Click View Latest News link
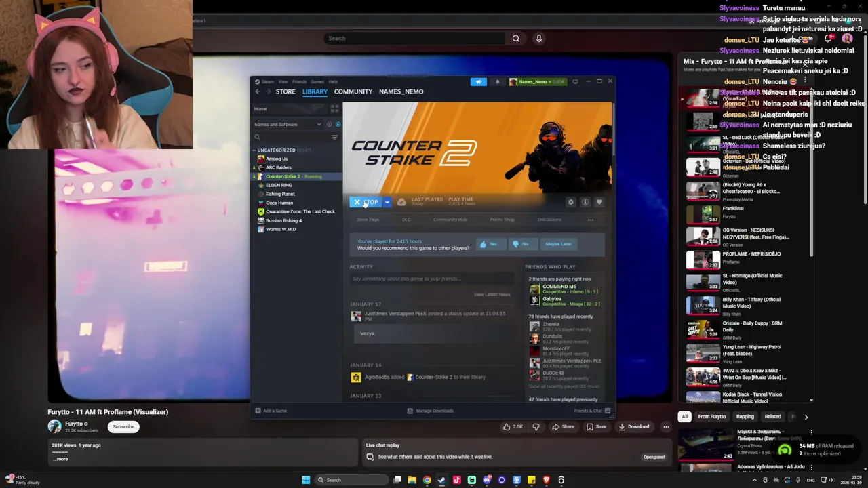Screen dimensions: 868x488 coord(492,295)
